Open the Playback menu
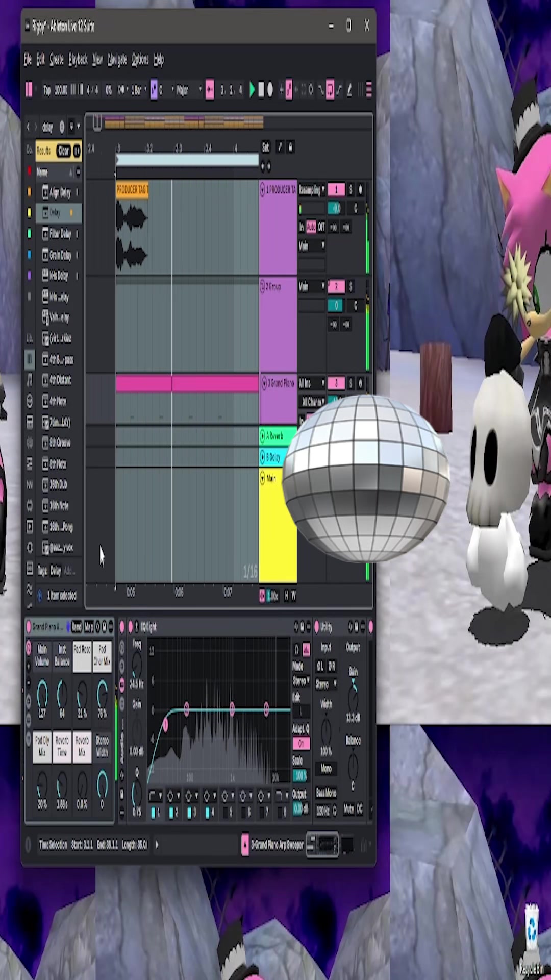This screenshot has height=980, width=551. point(78,60)
